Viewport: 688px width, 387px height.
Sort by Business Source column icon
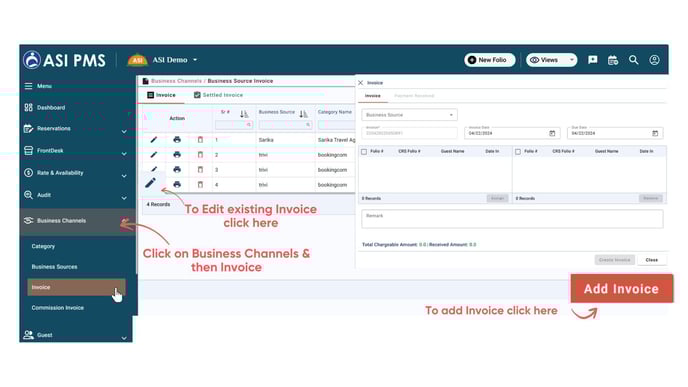(303, 114)
